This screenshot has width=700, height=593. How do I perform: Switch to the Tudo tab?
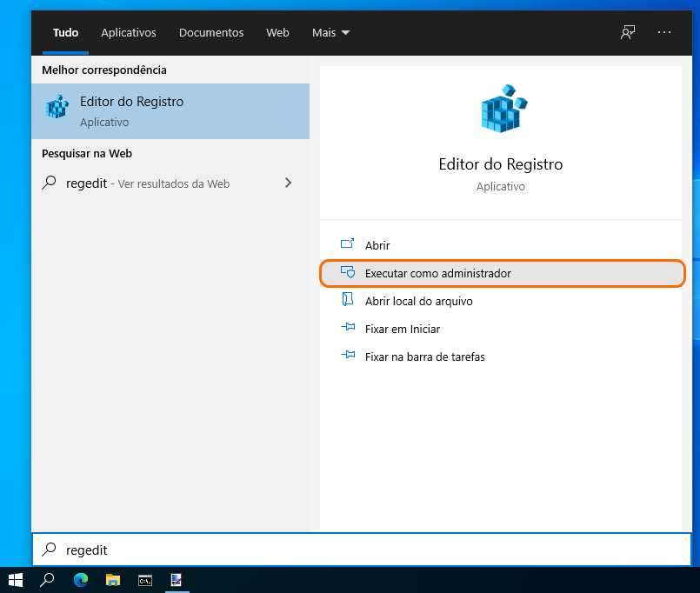tap(65, 32)
